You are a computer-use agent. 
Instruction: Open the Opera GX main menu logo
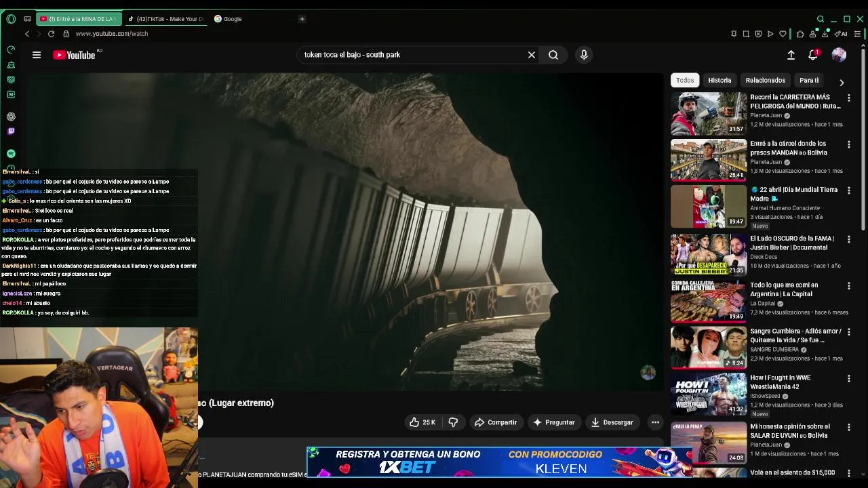(x=11, y=19)
